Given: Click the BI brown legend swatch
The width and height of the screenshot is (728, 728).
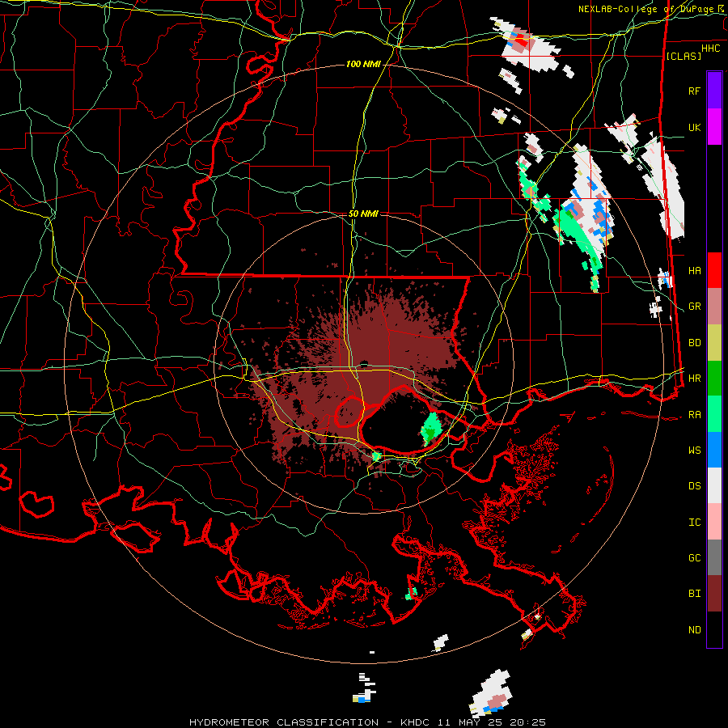Looking at the screenshot, I should (714, 594).
